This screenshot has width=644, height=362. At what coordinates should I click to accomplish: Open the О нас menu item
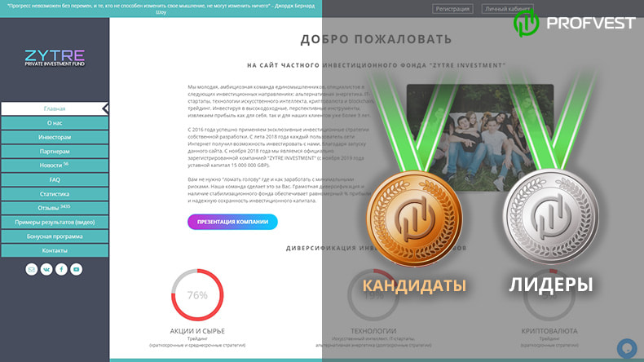55,123
